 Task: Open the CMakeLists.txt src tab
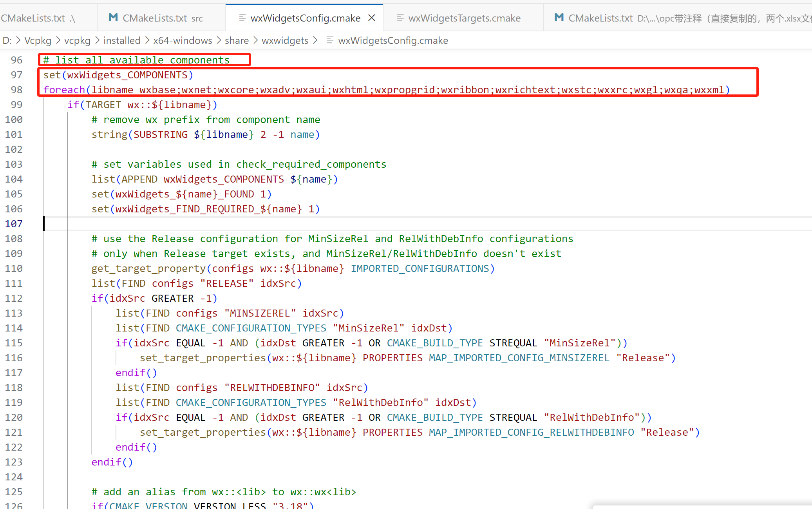click(x=161, y=18)
